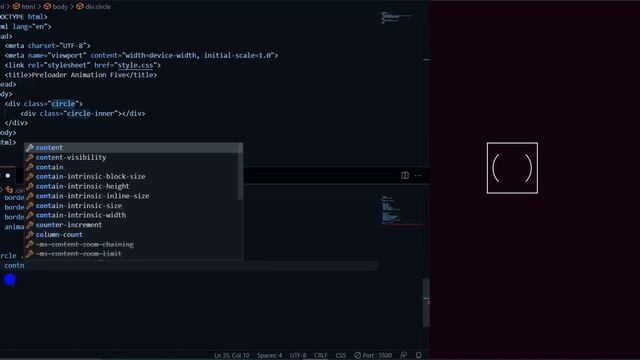The height and width of the screenshot is (360, 640).
Task: Open the feedback icon in status bar
Action: (x=404, y=355)
